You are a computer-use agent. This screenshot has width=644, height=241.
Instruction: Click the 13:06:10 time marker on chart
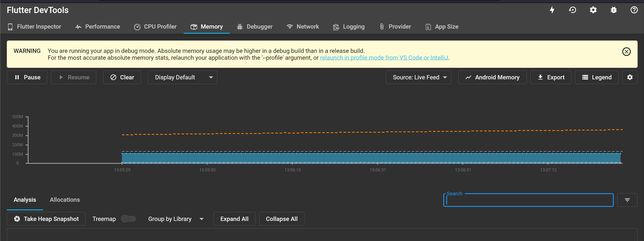pyautogui.click(x=293, y=170)
